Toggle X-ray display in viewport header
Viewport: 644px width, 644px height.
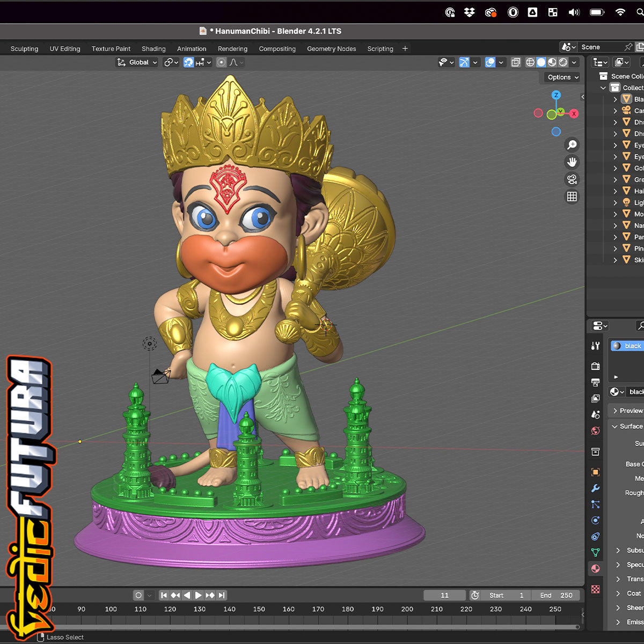tap(516, 62)
